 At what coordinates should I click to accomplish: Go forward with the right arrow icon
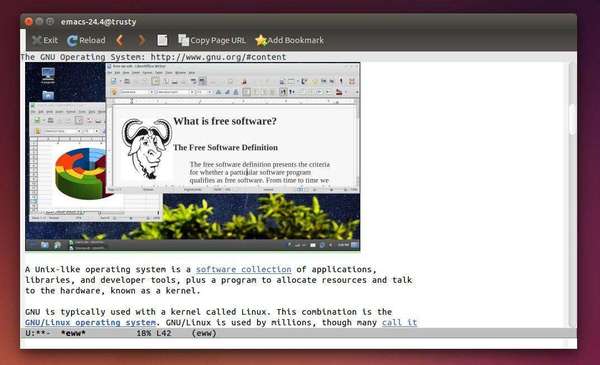[x=142, y=40]
